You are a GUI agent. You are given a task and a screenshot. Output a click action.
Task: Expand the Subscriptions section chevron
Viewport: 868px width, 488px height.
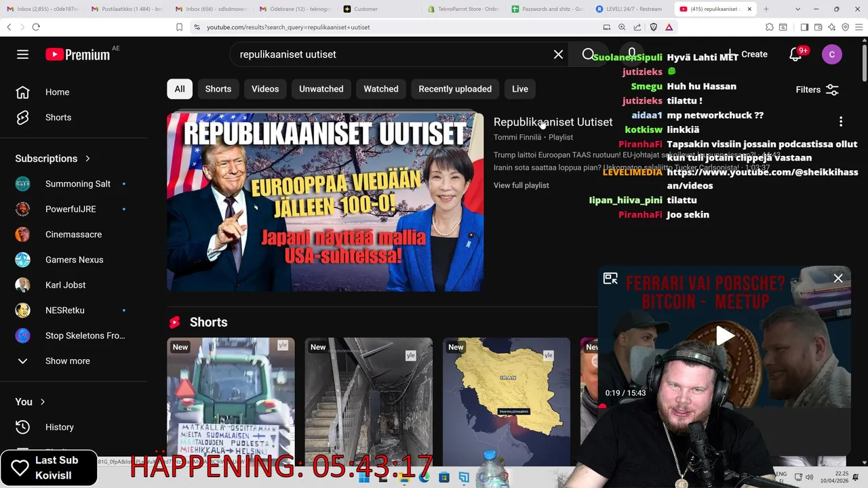click(87, 159)
